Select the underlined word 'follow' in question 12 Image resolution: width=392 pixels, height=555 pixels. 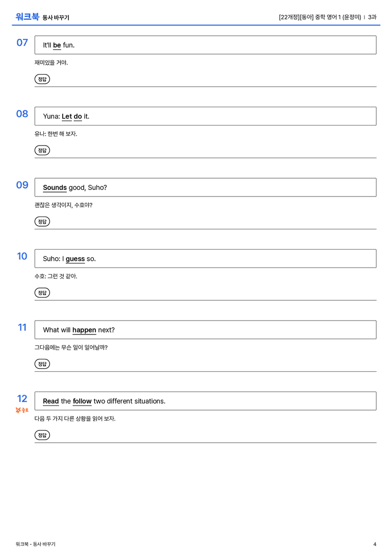82,401
